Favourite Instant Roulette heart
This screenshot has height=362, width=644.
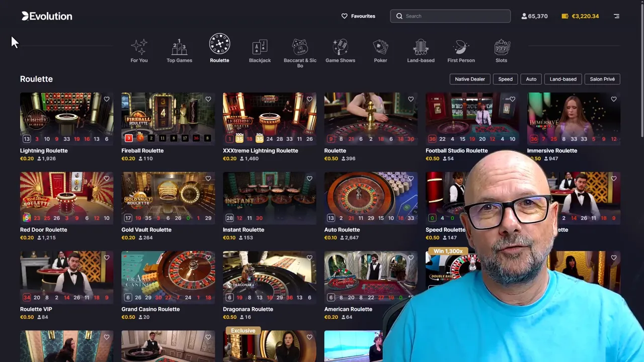(x=309, y=178)
